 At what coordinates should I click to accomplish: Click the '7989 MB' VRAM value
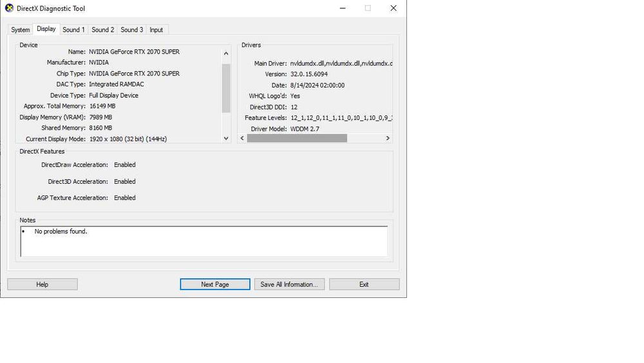click(100, 117)
